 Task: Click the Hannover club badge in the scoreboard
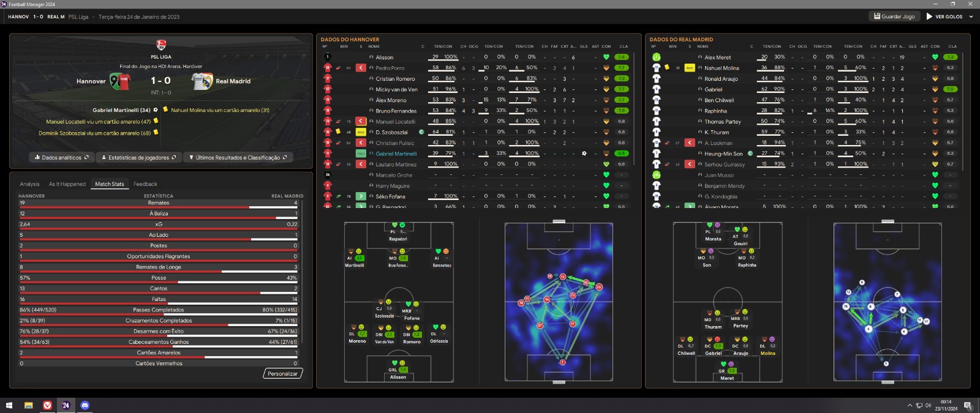coord(120,81)
